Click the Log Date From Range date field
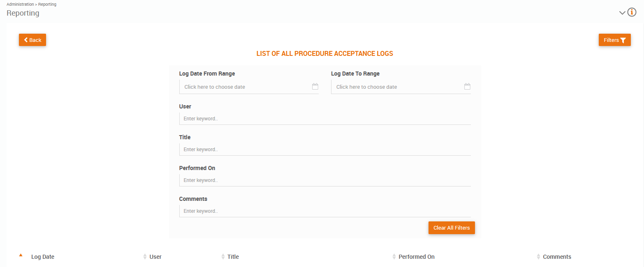 [x=245, y=87]
